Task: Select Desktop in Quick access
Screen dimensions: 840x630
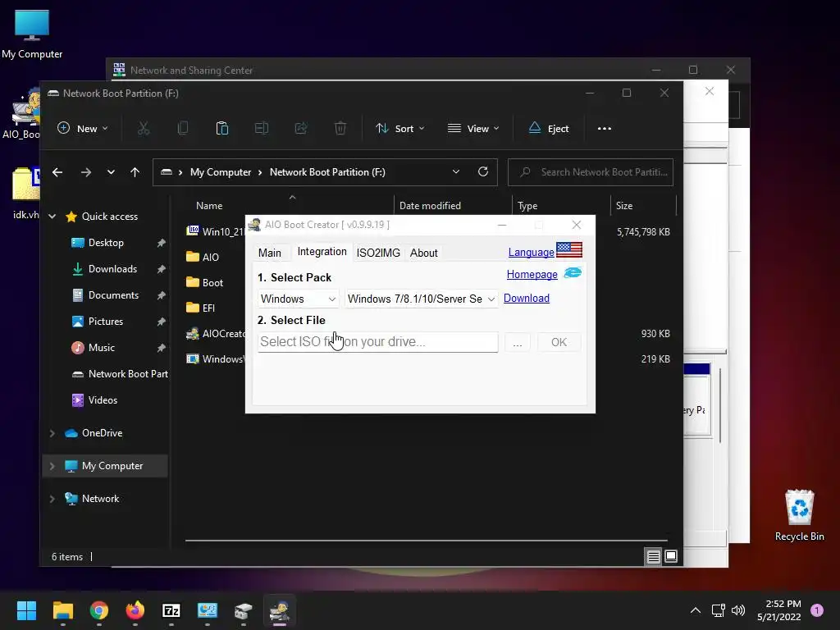Action: tap(106, 243)
